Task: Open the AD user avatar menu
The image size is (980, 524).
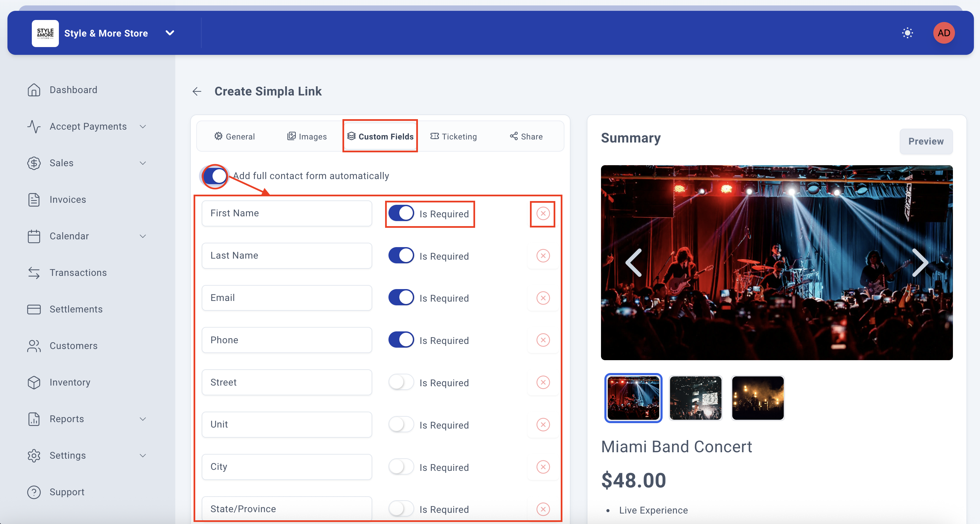Action: tap(943, 33)
